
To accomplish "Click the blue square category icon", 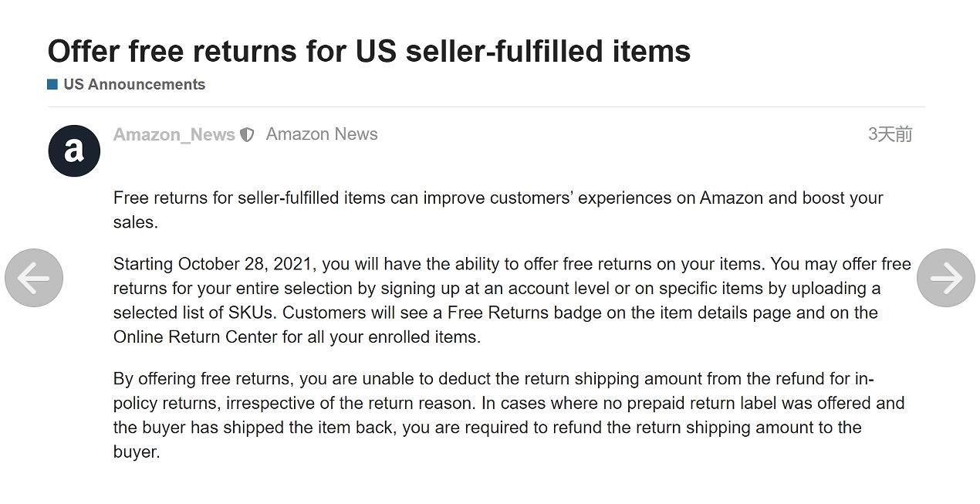I will [52, 84].
